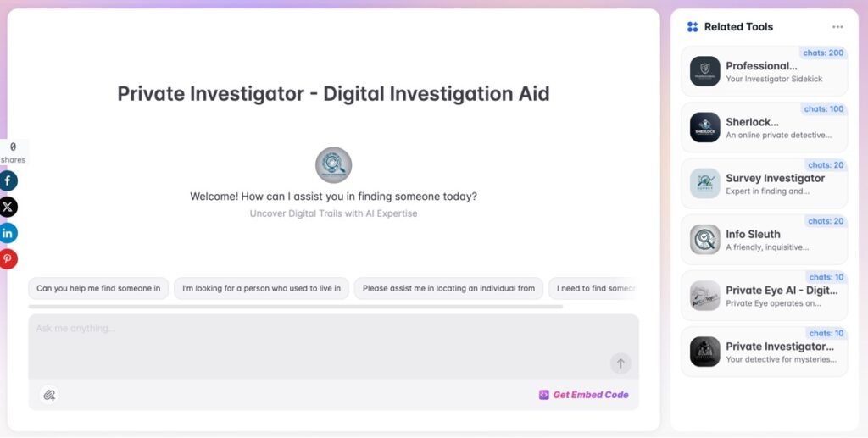Click 'Uncover Digital Trails with AI Expertise' text
Viewport: 868px width, 438px height.
pos(333,213)
